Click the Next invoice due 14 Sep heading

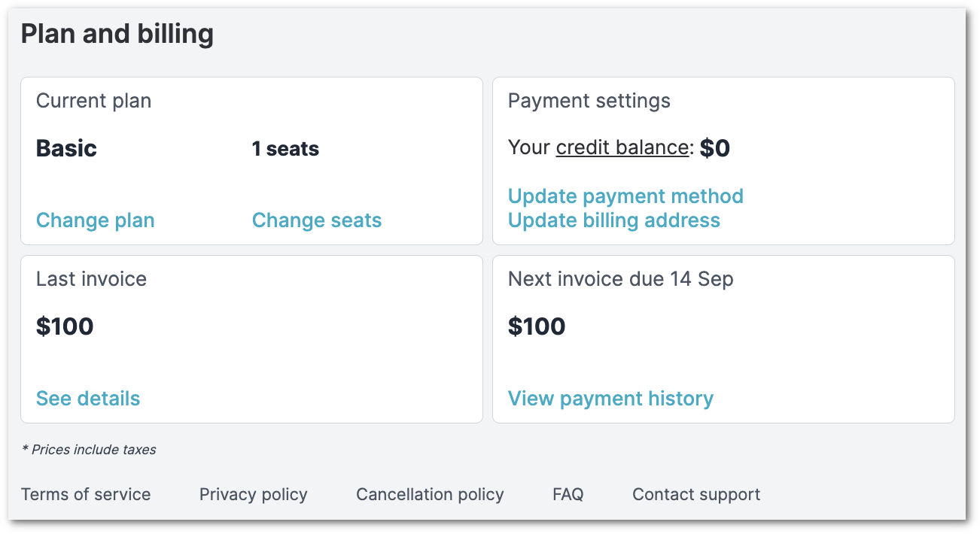[620, 279]
